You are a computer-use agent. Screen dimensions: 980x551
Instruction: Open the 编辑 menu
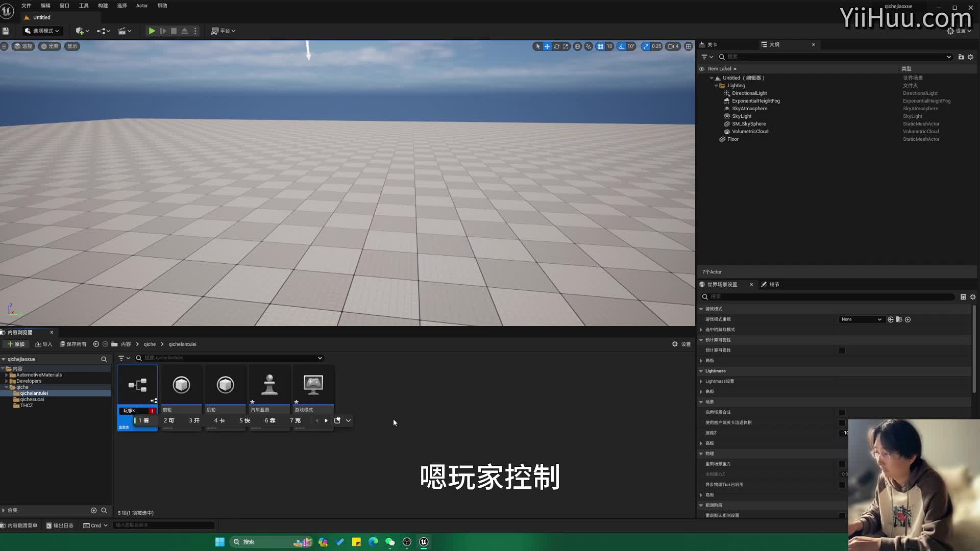coord(45,6)
